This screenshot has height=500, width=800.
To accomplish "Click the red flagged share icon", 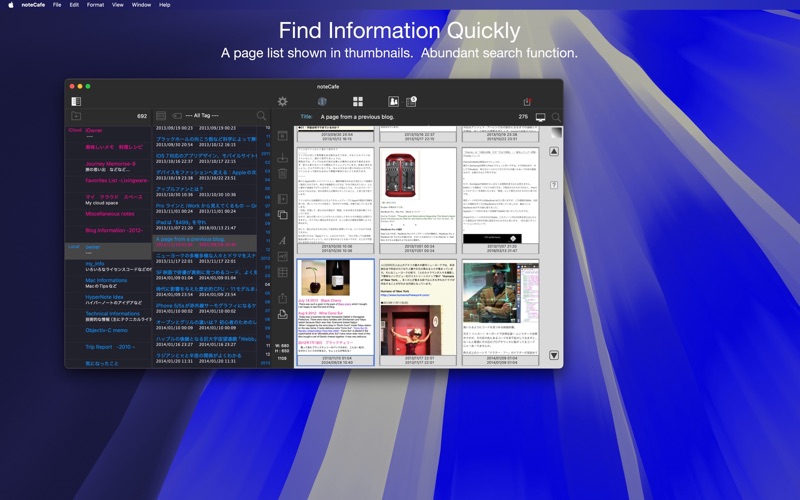I will point(527,102).
